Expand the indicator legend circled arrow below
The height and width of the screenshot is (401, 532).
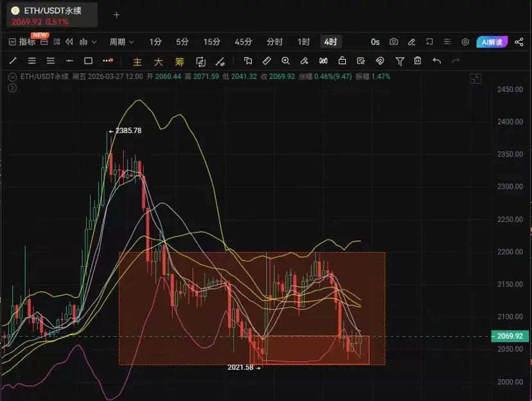(x=12, y=88)
